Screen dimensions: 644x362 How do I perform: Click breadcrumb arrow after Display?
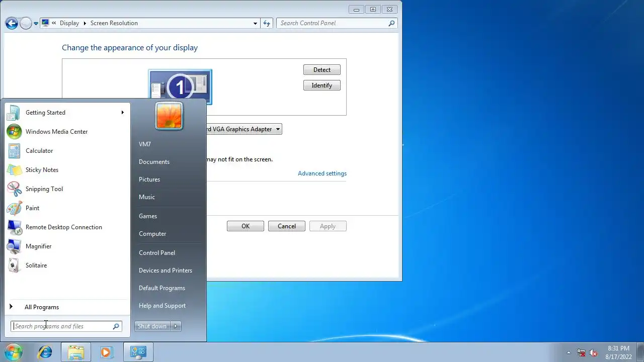(x=85, y=23)
